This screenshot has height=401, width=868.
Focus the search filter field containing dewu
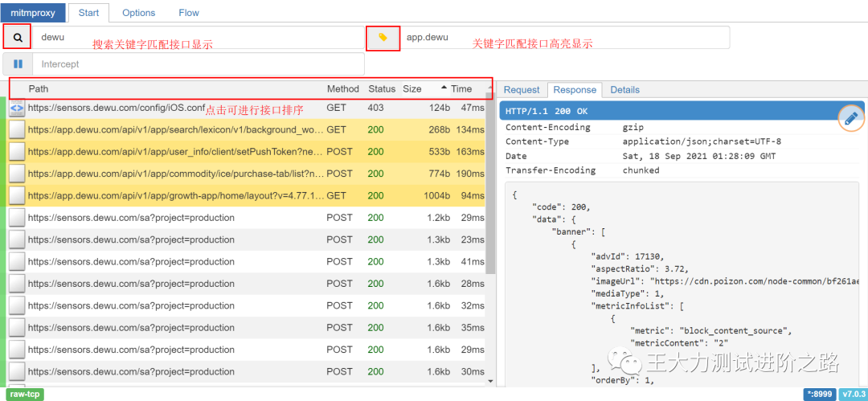(x=199, y=37)
